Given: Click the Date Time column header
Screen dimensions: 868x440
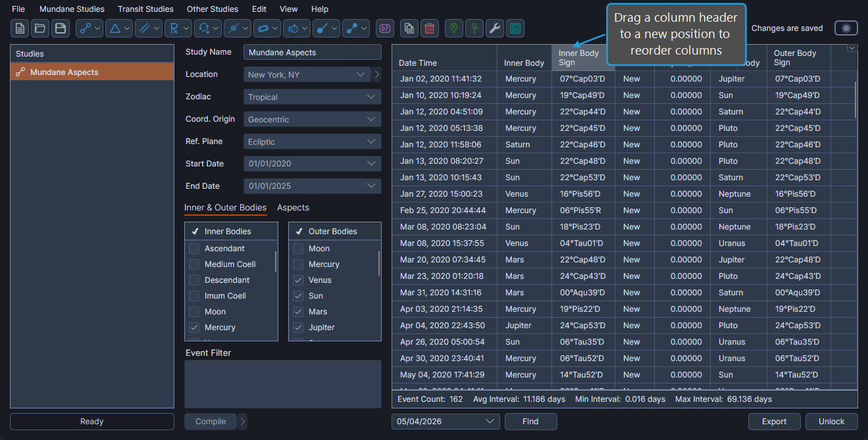Looking at the screenshot, I should 444,58.
